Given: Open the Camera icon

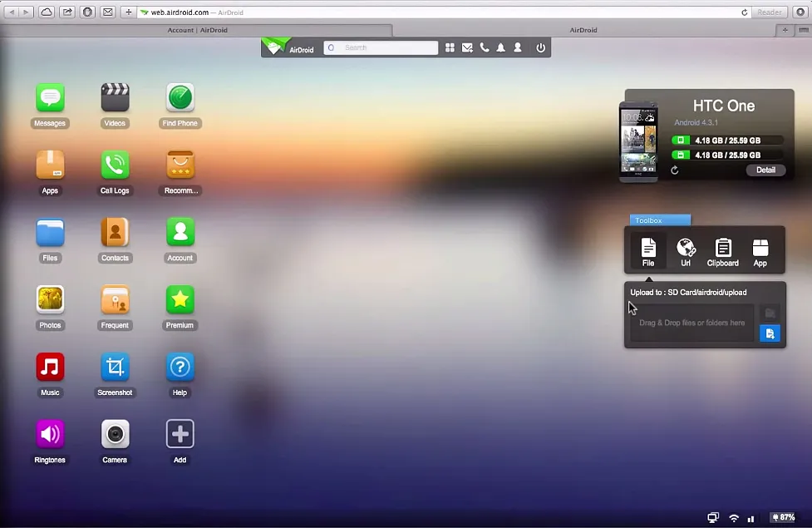Looking at the screenshot, I should [115, 434].
